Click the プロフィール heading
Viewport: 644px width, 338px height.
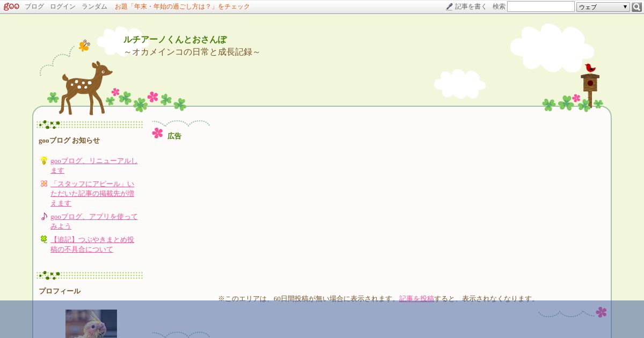(x=60, y=291)
